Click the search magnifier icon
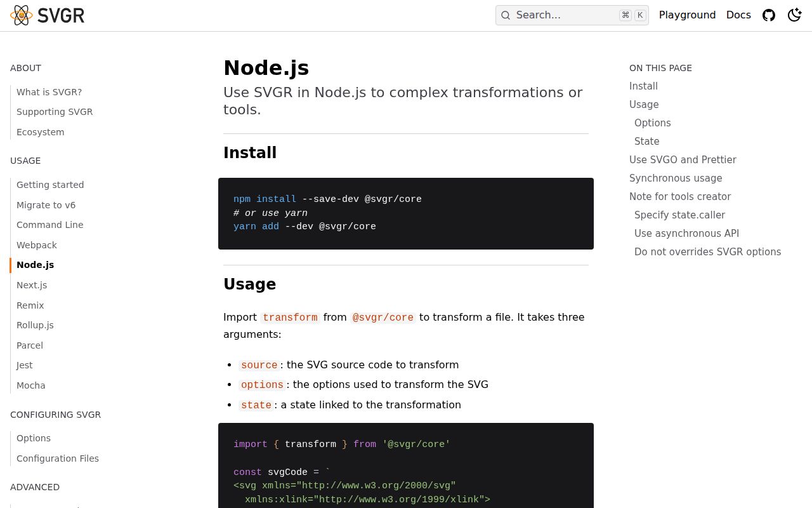This screenshot has width=812, height=508. point(506,15)
